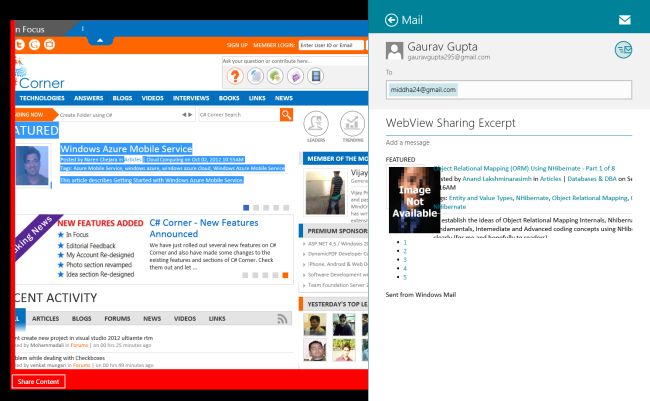
Task: Open the Links menu
Action: tap(257, 98)
